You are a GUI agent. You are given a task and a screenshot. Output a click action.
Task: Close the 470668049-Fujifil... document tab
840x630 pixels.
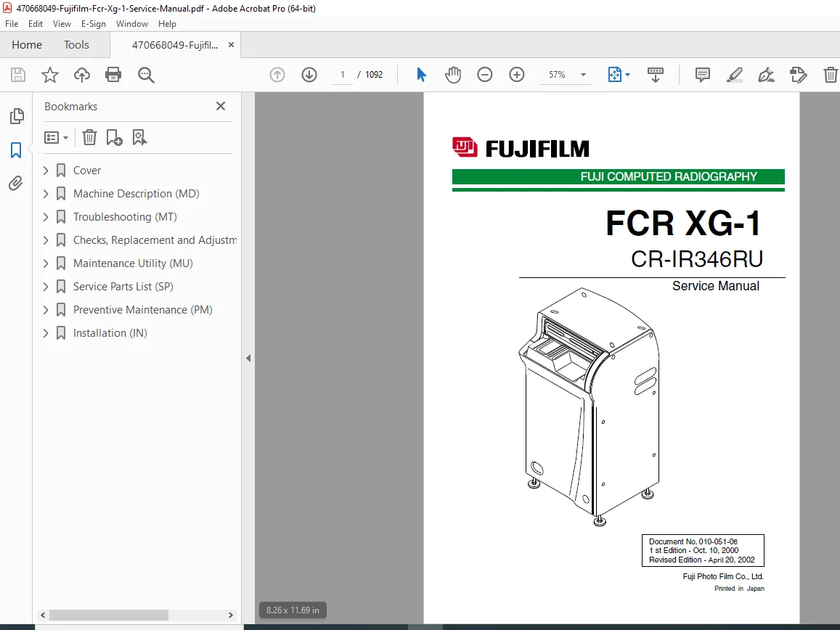coord(231,45)
